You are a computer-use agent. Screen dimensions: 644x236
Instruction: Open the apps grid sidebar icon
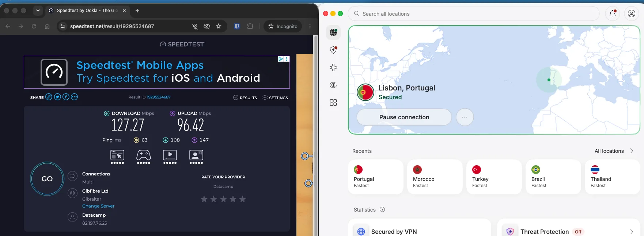[x=333, y=102]
